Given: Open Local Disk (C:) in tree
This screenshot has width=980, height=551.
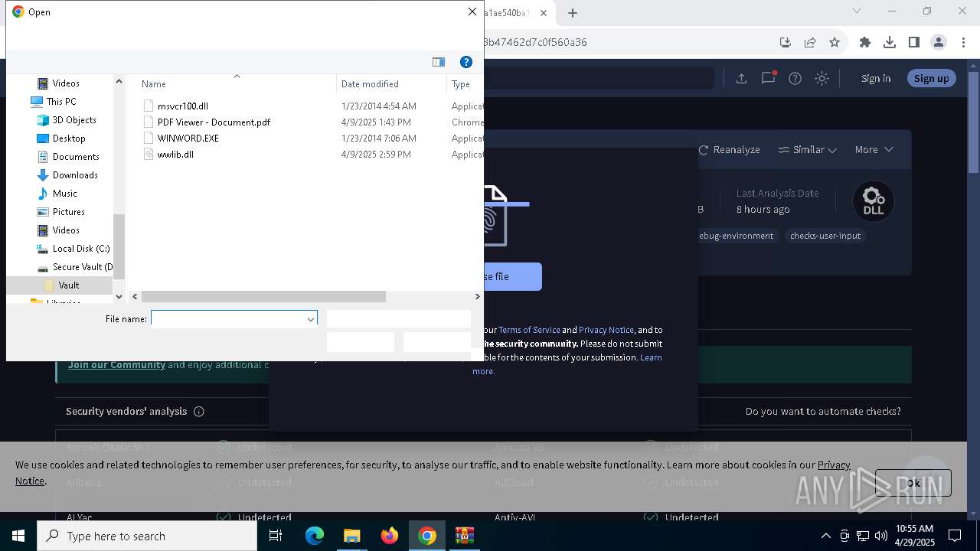Looking at the screenshot, I should (80, 249).
